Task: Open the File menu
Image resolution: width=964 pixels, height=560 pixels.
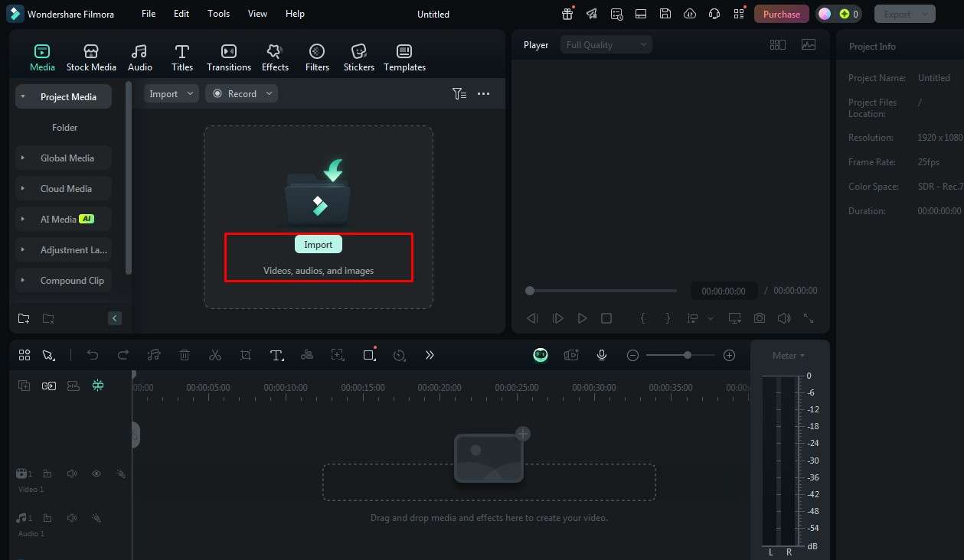Action: (x=149, y=14)
